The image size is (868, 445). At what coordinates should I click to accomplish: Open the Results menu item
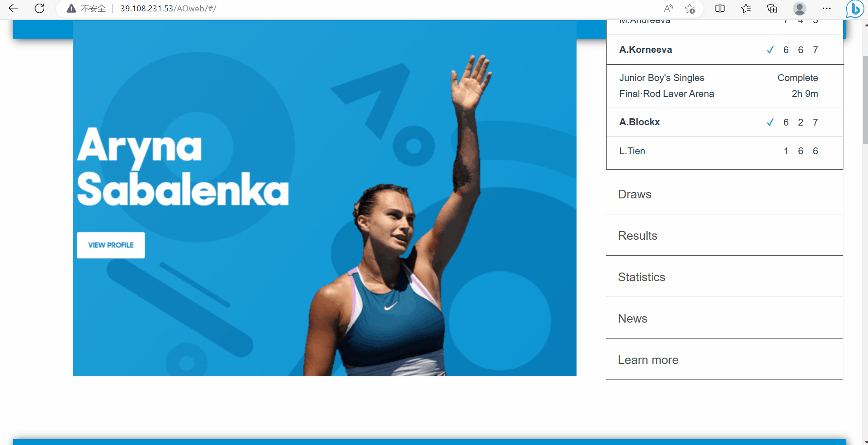[725, 236]
